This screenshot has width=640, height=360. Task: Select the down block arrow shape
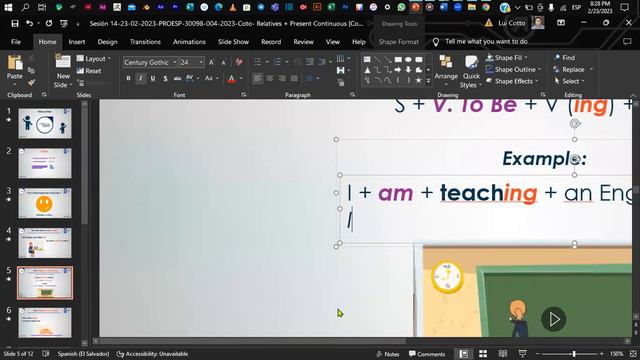[x=408, y=70]
